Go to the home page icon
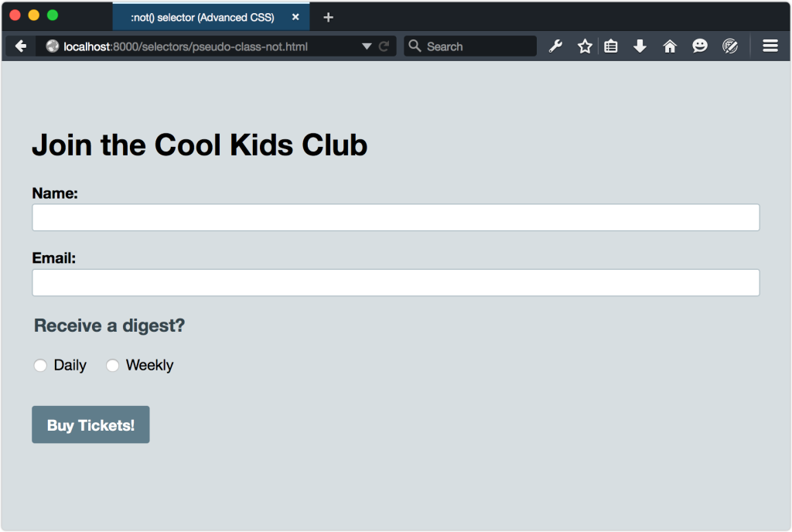The image size is (792, 532). [670, 46]
